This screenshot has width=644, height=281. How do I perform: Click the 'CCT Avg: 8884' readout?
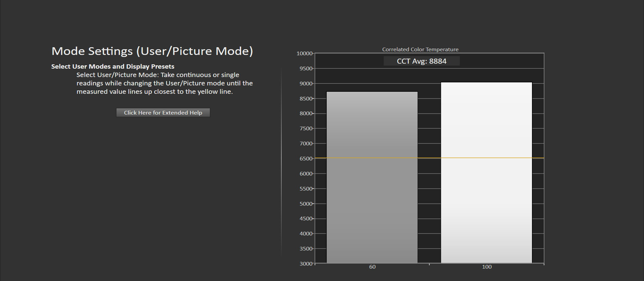422,61
